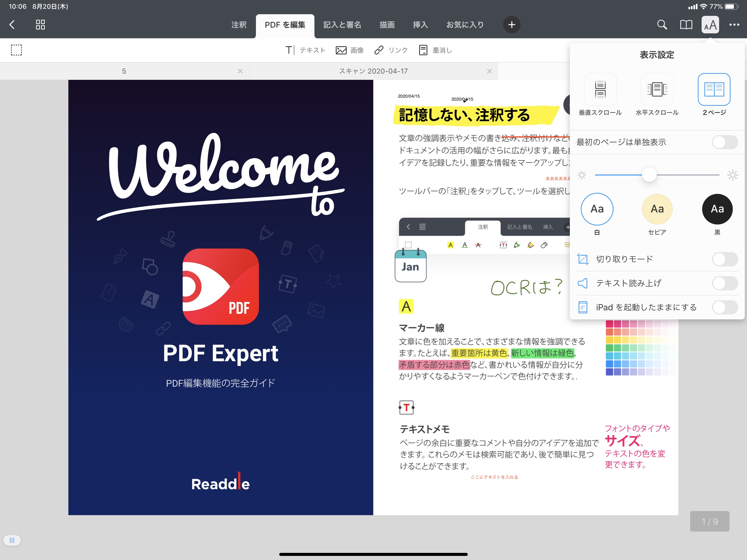
Task: Tap the 1 / 9 page indicator
Action: point(710,521)
